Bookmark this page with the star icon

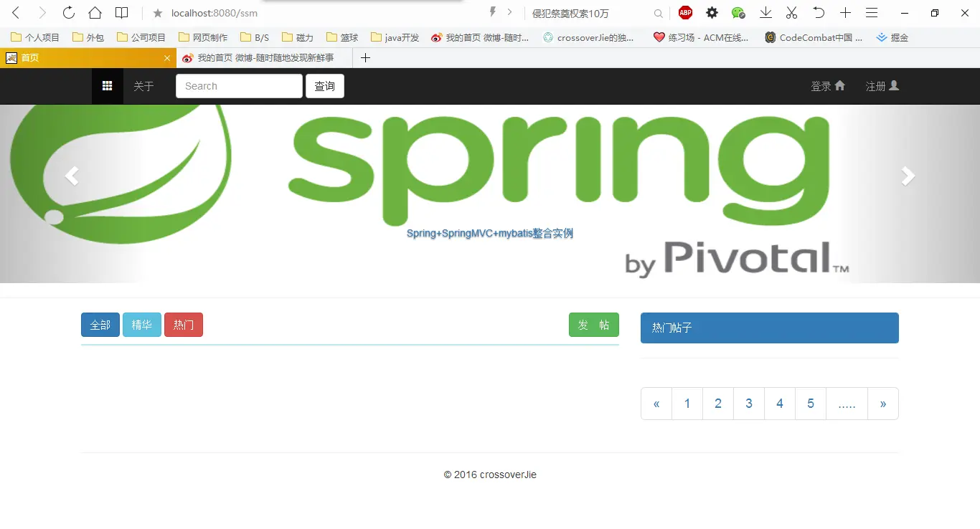[x=158, y=13]
